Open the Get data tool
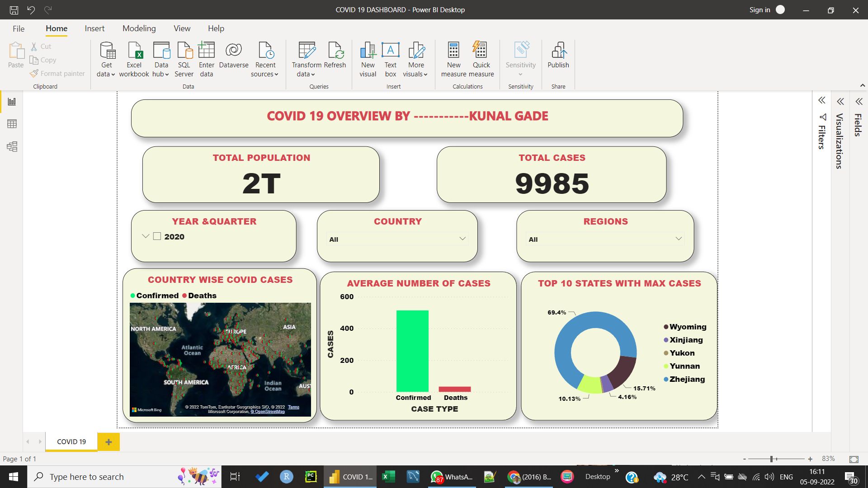The height and width of the screenshot is (488, 868). pyautogui.click(x=106, y=59)
